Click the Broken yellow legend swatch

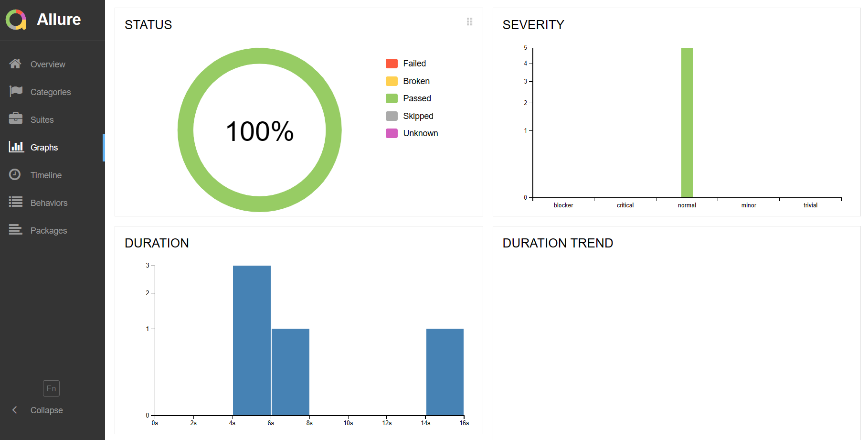(x=392, y=81)
